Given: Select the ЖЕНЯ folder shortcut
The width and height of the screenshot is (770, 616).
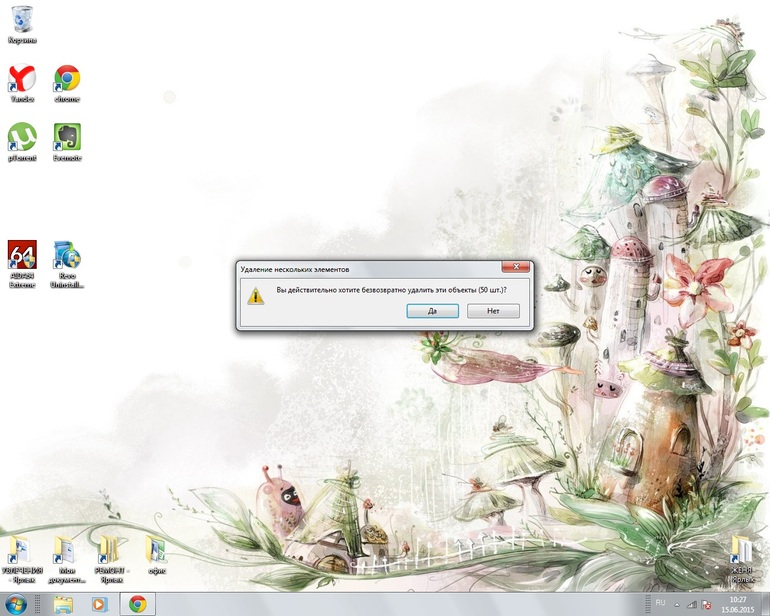Looking at the screenshot, I should (x=742, y=560).
